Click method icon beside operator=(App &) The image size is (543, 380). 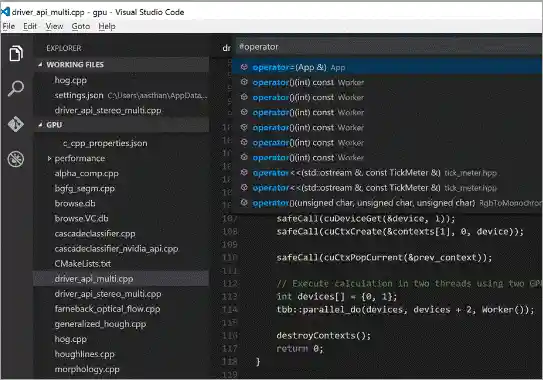244,67
